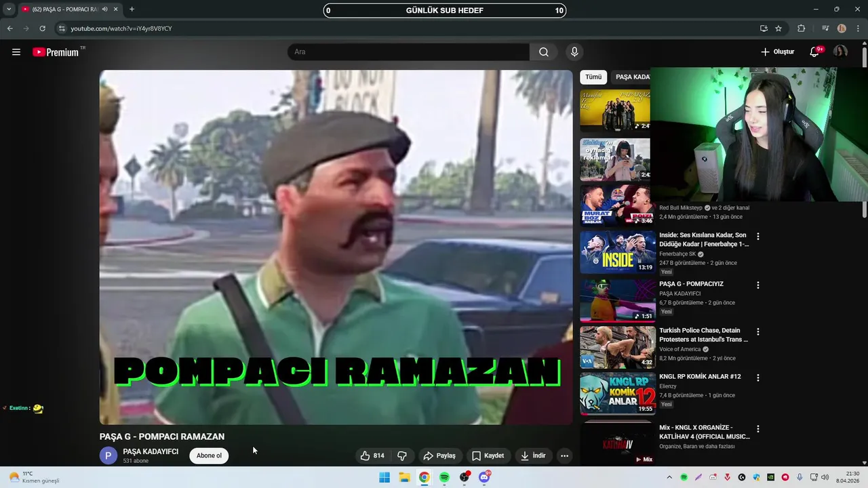
Task: Click the video player to pause
Action: pyautogui.click(x=336, y=247)
